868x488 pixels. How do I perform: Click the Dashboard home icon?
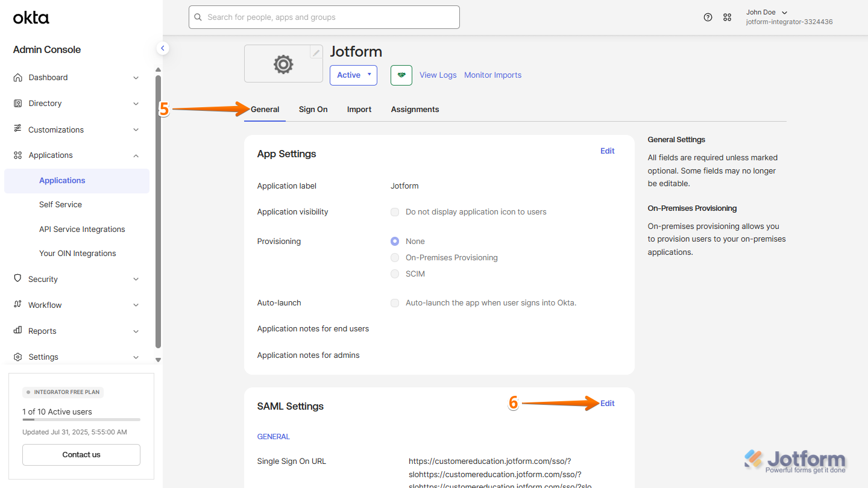tap(17, 77)
